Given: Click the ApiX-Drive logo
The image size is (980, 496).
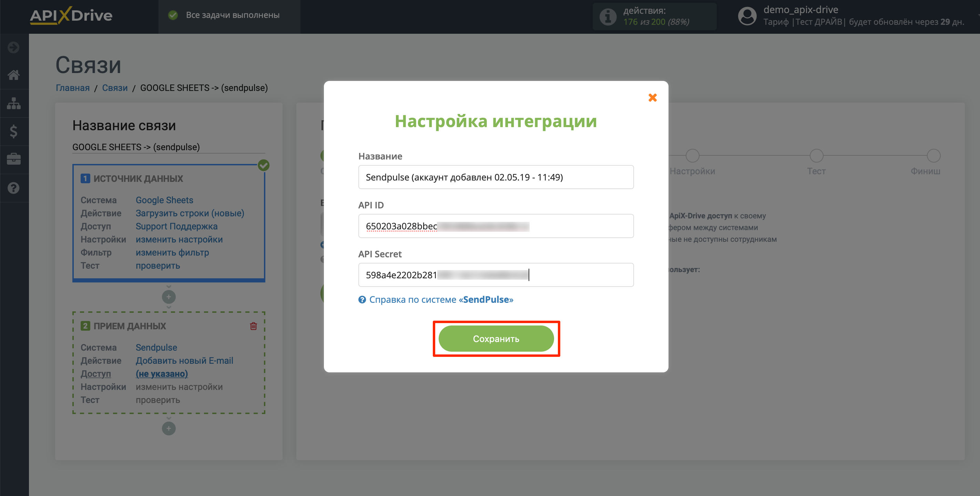Looking at the screenshot, I should pyautogui.click(x=71, y=15).
